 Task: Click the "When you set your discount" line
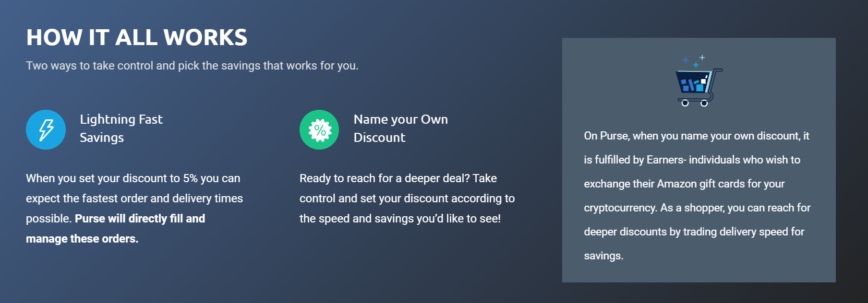133,178
